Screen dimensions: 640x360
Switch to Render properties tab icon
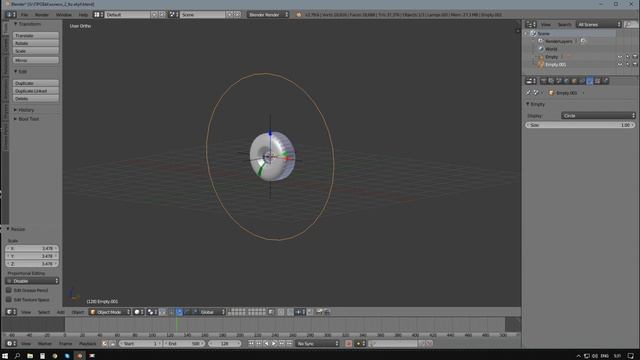(x=543, y=81)
